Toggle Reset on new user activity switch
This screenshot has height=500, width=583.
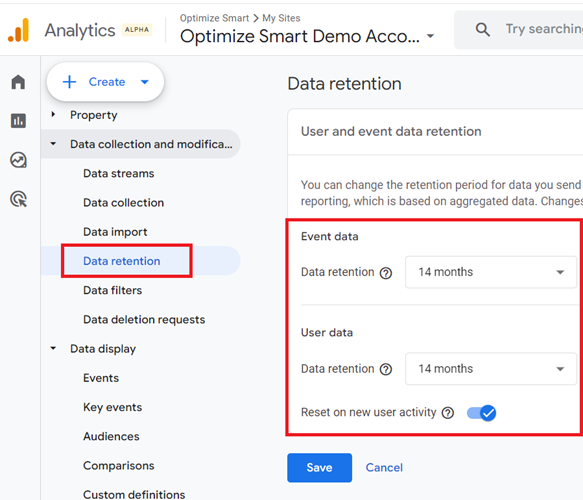(481, 413)
